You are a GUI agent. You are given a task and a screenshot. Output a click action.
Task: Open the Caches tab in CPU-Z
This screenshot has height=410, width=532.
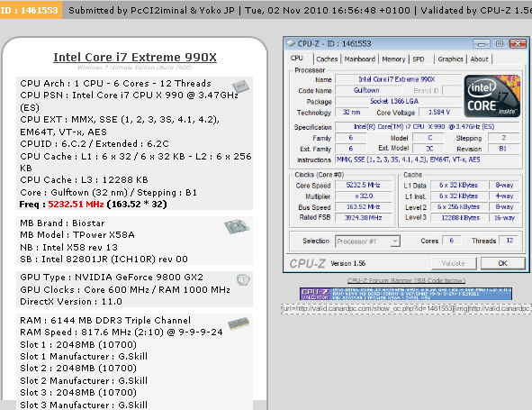[x=327, y=59]
